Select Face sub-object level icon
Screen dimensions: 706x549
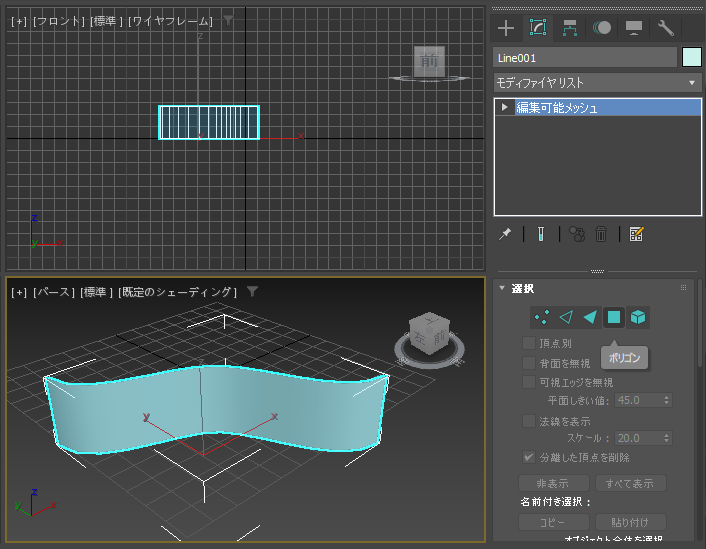tap(590, 317)
